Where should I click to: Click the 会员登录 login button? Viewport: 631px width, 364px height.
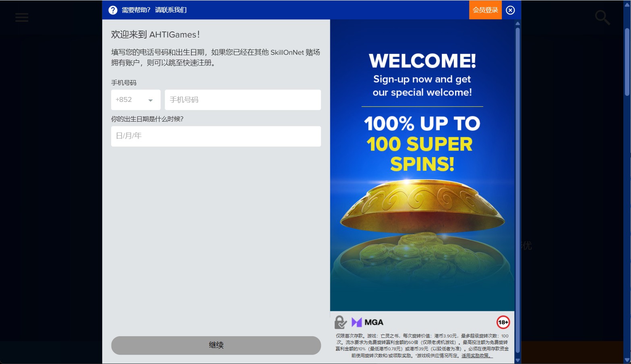485,10
